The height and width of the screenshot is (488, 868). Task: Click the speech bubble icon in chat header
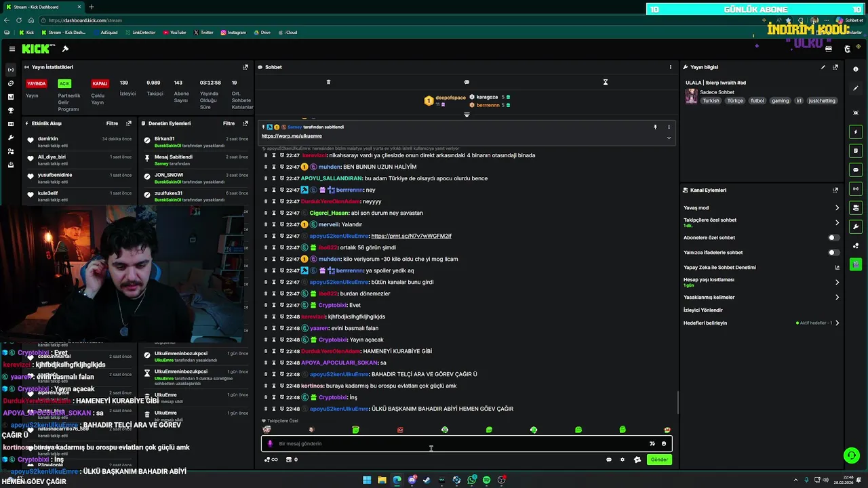[467, 82]
